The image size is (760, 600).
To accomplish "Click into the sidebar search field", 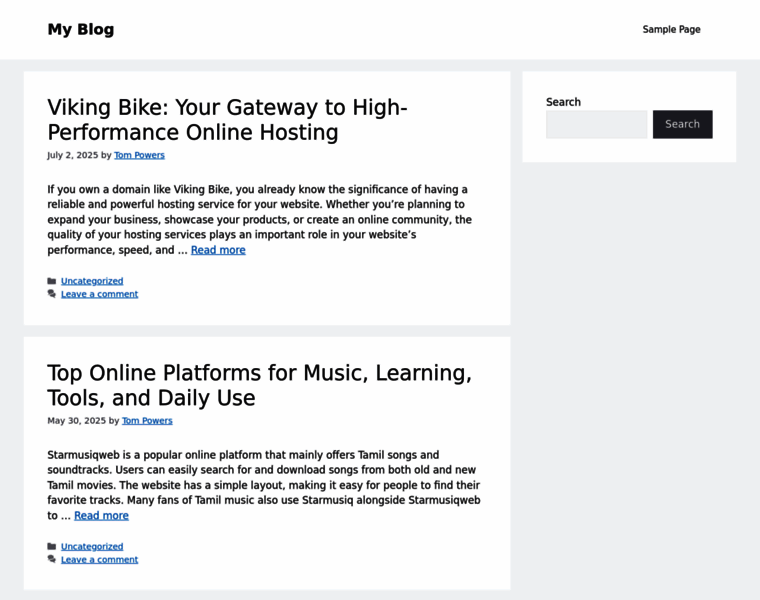I will coord(596,124).
